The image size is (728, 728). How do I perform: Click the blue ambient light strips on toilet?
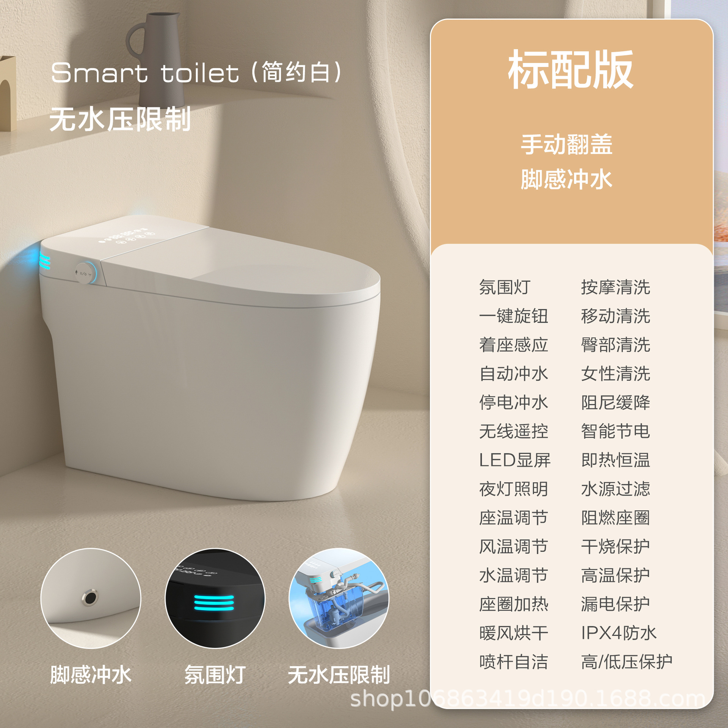(45, 261)
